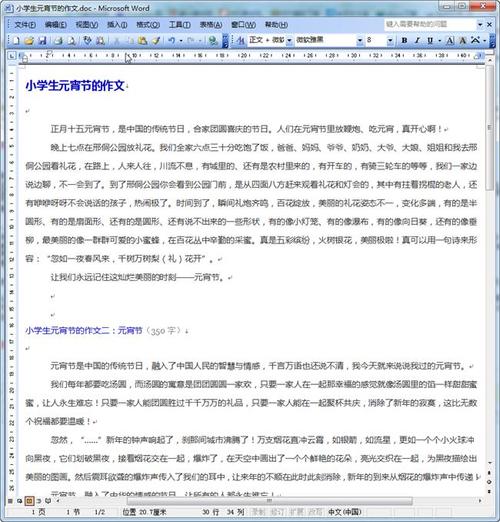Screen dimensions: 500x522
Task: Save the document with the disk icon
Action: [x=42, y=41]
